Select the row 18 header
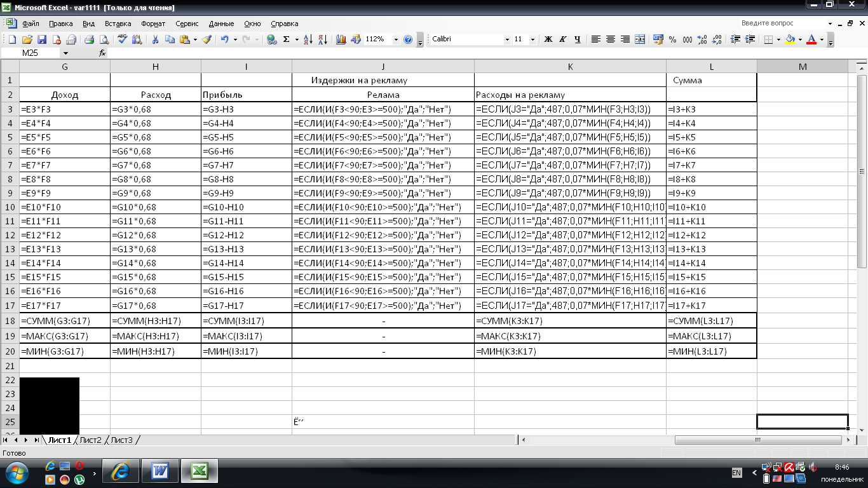 (x=10, y=320)
